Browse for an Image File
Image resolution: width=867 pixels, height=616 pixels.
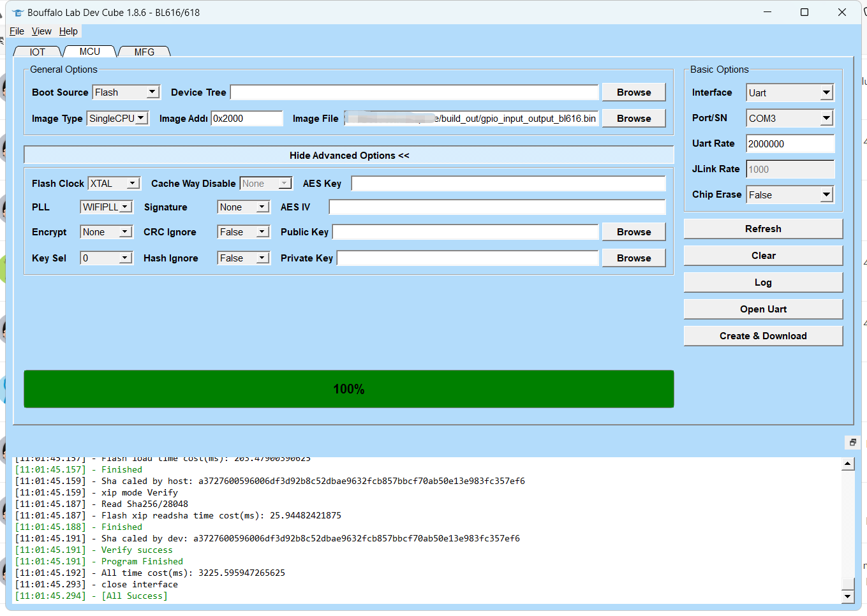point(634,119)
